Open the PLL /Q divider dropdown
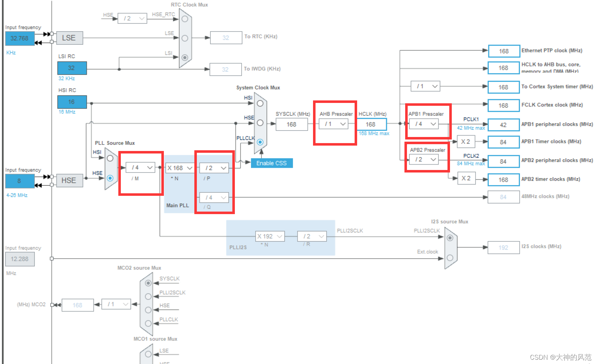 click(x=214, y=197)
